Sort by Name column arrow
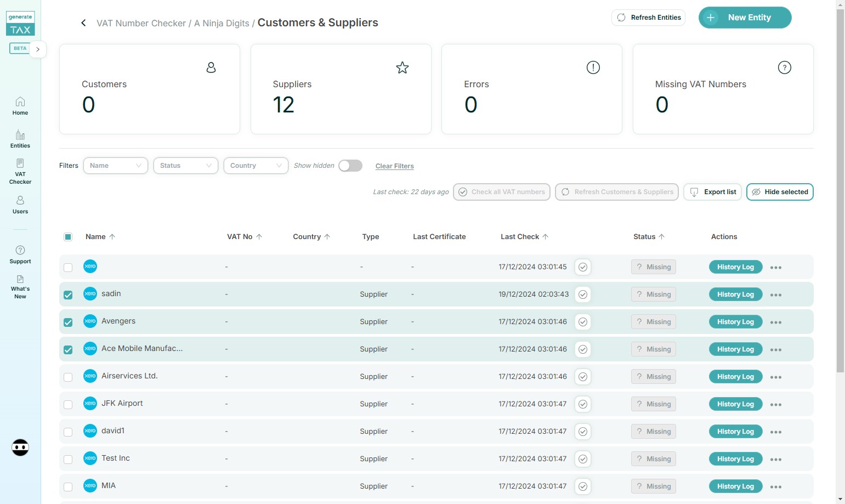 point(112,237)
